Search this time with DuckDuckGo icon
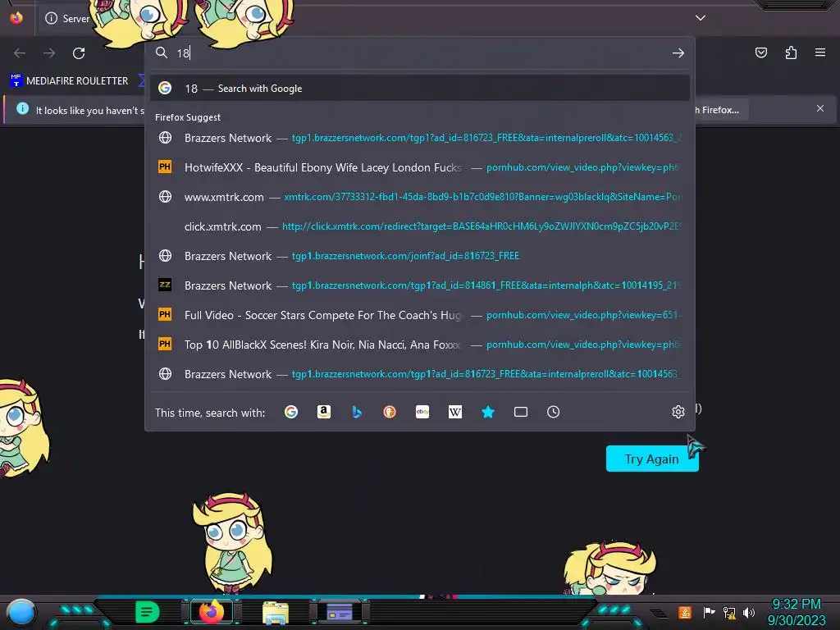 tap(390, 412)
